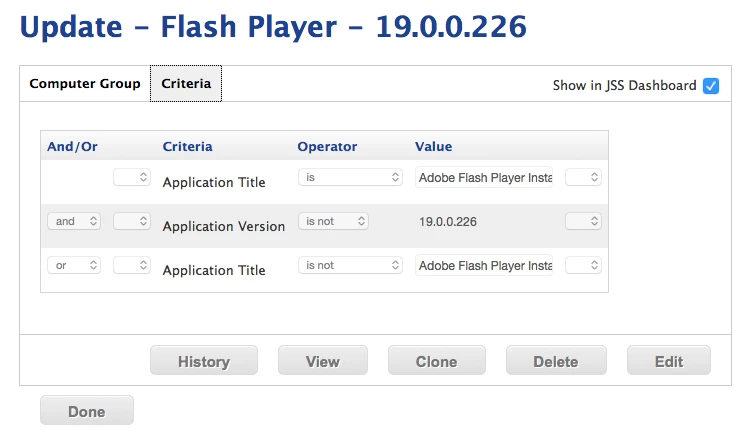Change the 'or' conjunction dropdown

(x=74, y=265)
